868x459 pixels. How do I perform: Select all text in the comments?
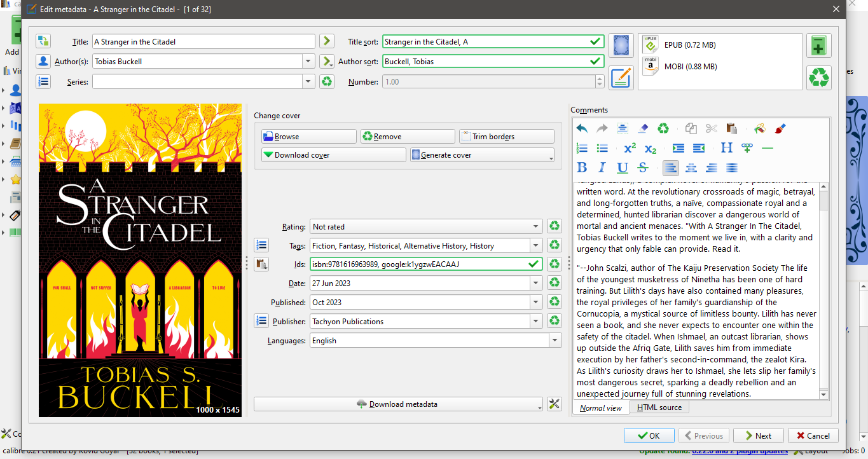point(623,128)
